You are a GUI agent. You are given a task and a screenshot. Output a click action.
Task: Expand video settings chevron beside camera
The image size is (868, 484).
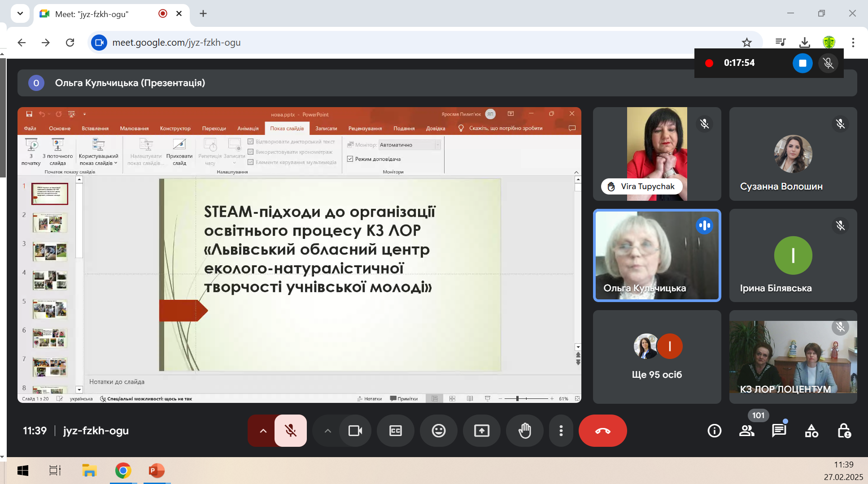pos(328,431)
